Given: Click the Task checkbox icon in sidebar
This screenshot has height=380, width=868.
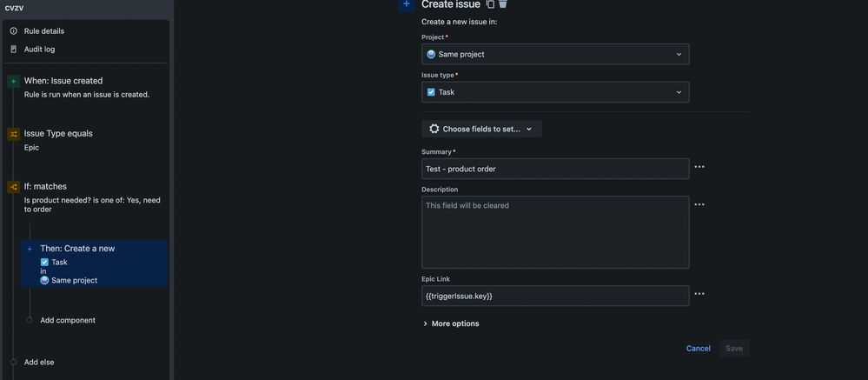Looking at the screenshot, I should click(x=44, y=262).
